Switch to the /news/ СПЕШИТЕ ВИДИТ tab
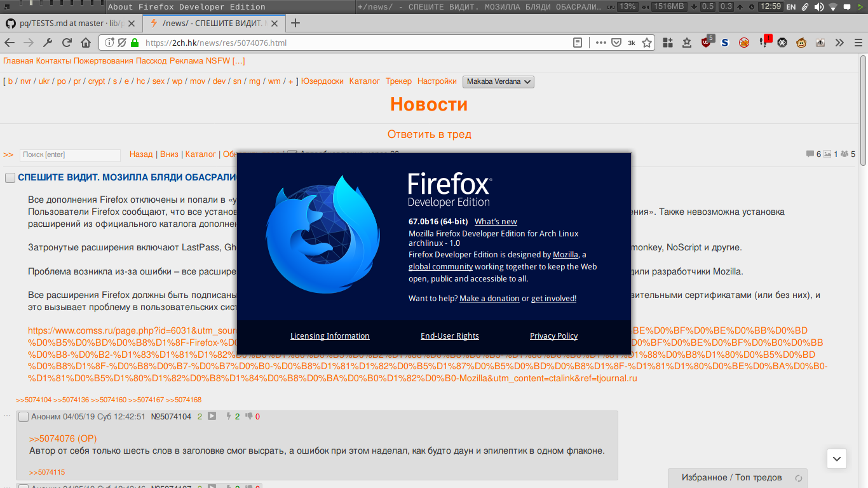The image size is (868, 488). [214, 24]
